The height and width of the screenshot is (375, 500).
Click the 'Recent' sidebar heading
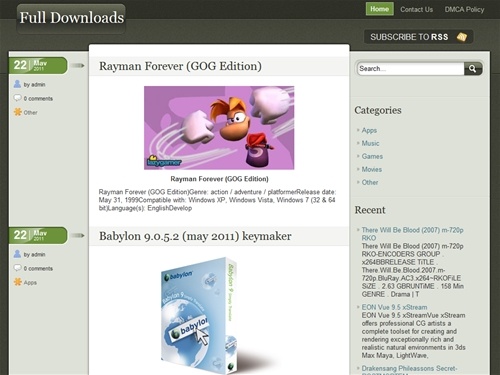(370, 210)
